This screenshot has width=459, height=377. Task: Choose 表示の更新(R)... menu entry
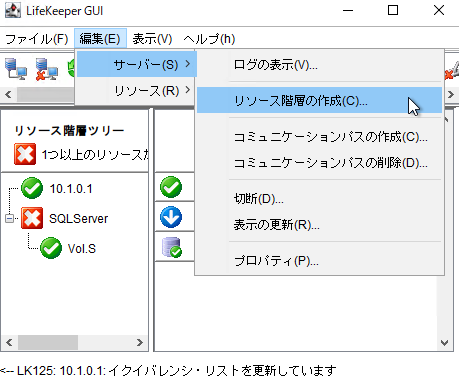tap(319, 225)
